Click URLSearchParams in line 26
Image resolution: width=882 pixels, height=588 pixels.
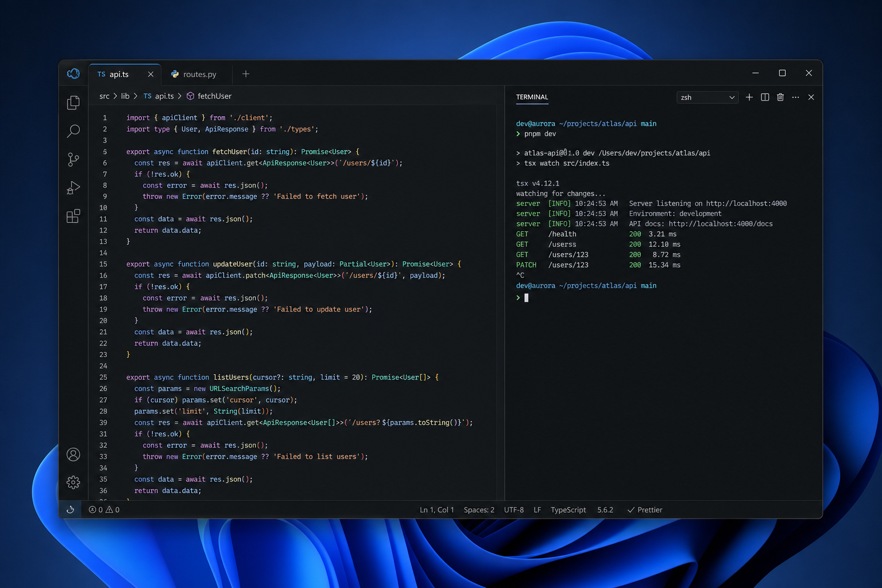click(239, 389)
